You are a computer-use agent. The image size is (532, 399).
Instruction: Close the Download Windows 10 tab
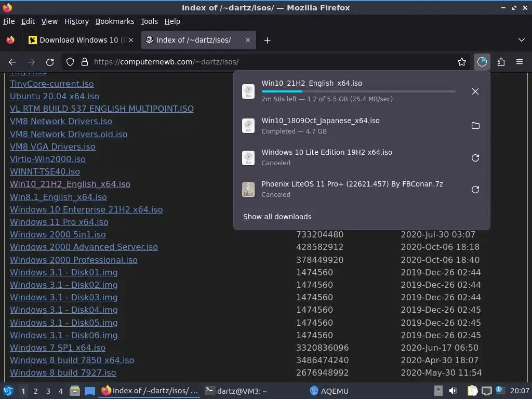pos(131,40)
